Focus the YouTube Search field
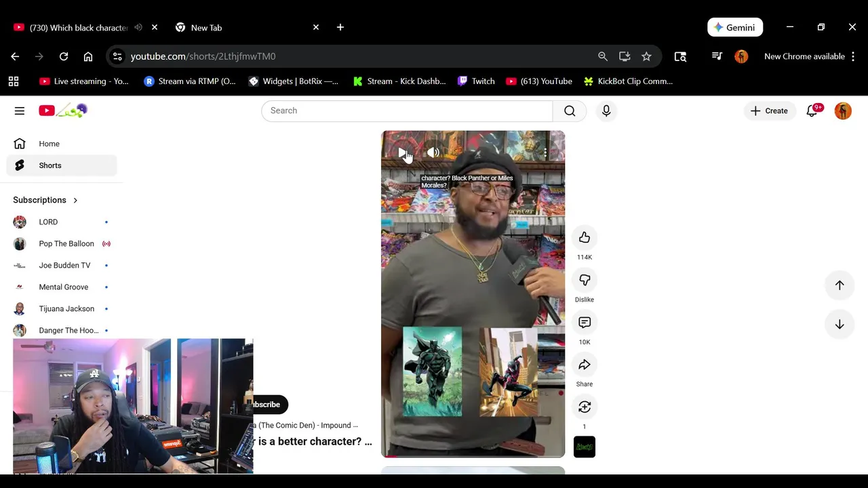Image resolution: width=868 pixels, height=488 pixels. click(x=407, y=110)
